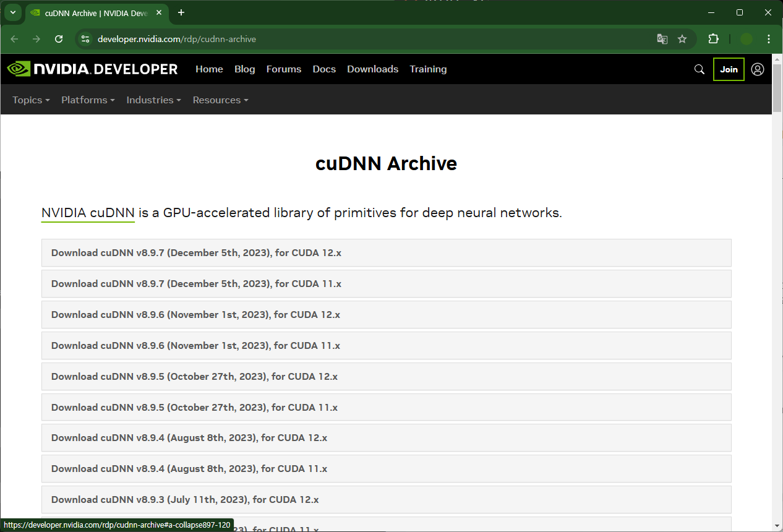Expand cuDNN v8.9.5 for CUDA 11.x
The height and width of the screenshot is (532, 783).
click(x=386, y=408)
